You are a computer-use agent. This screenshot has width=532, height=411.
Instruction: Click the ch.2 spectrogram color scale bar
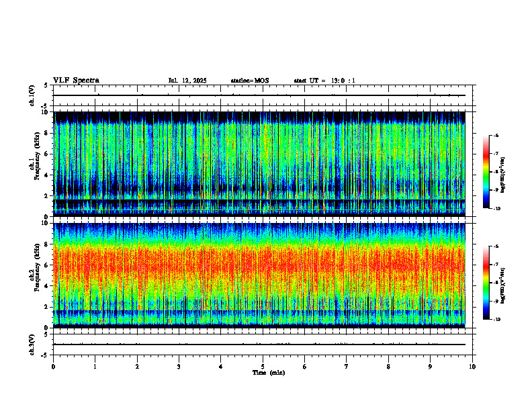point(486,283)
